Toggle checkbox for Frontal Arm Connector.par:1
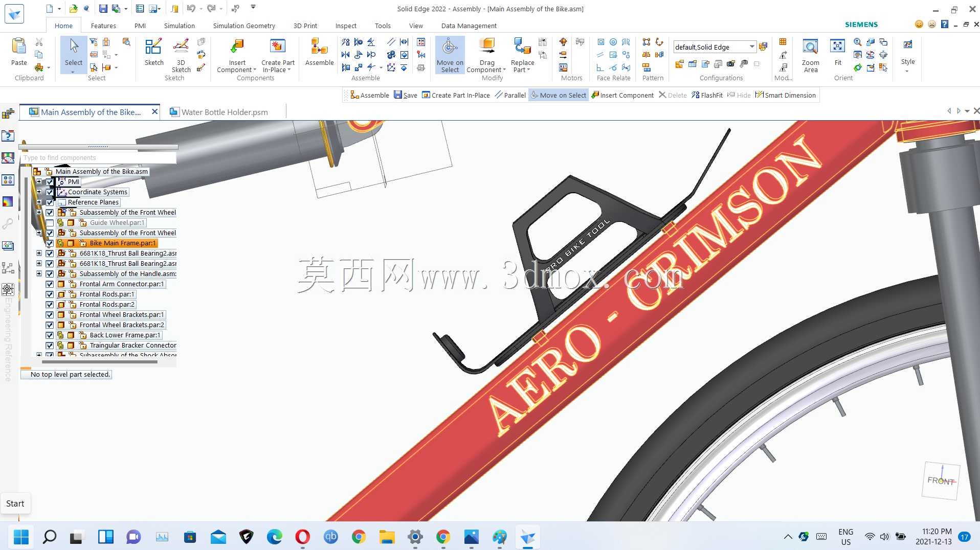This screenshot has width=980, height=550. pos(50,284)
